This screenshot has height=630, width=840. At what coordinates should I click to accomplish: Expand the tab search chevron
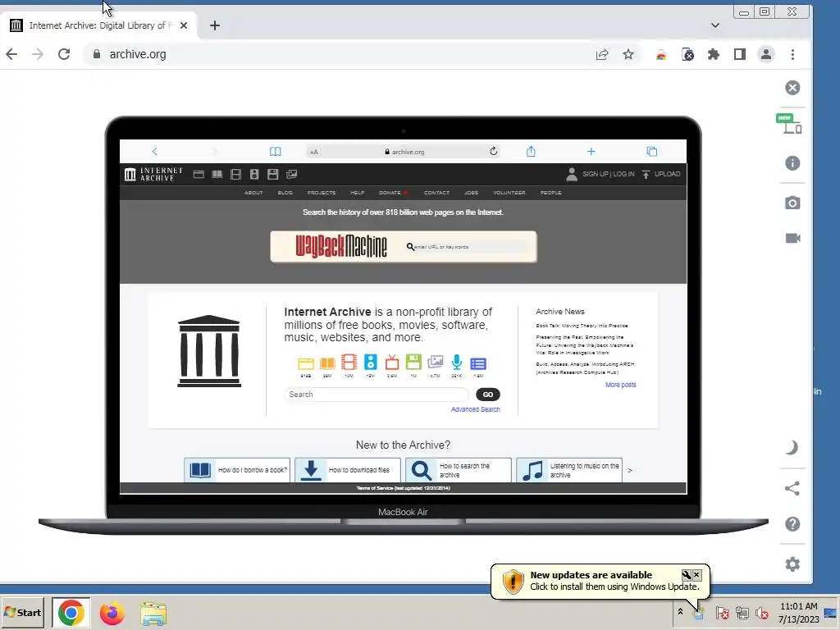coord(715,25)
